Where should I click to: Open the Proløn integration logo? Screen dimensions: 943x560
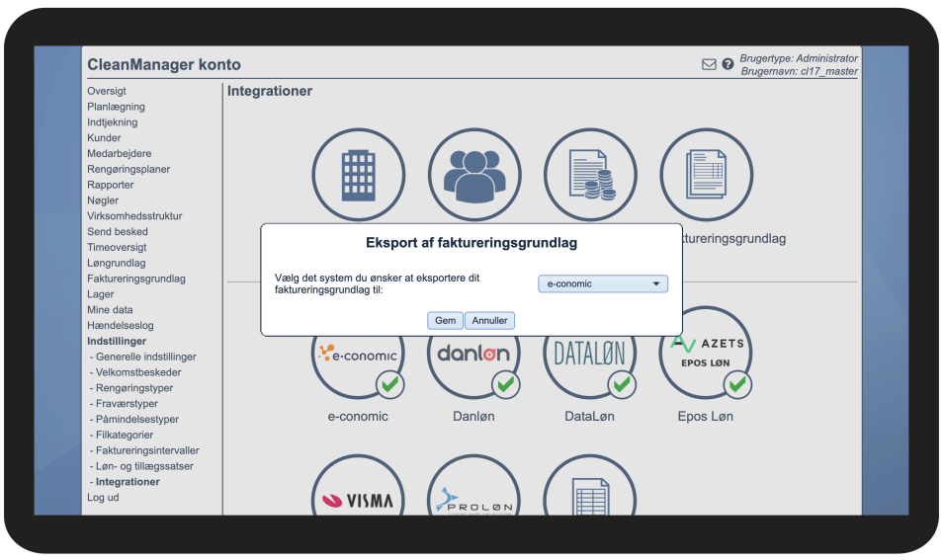click(x=474, y=500)
